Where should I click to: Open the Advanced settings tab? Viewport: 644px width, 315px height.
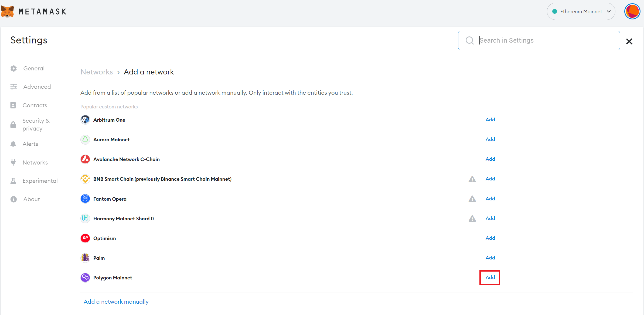coord(37,87)
